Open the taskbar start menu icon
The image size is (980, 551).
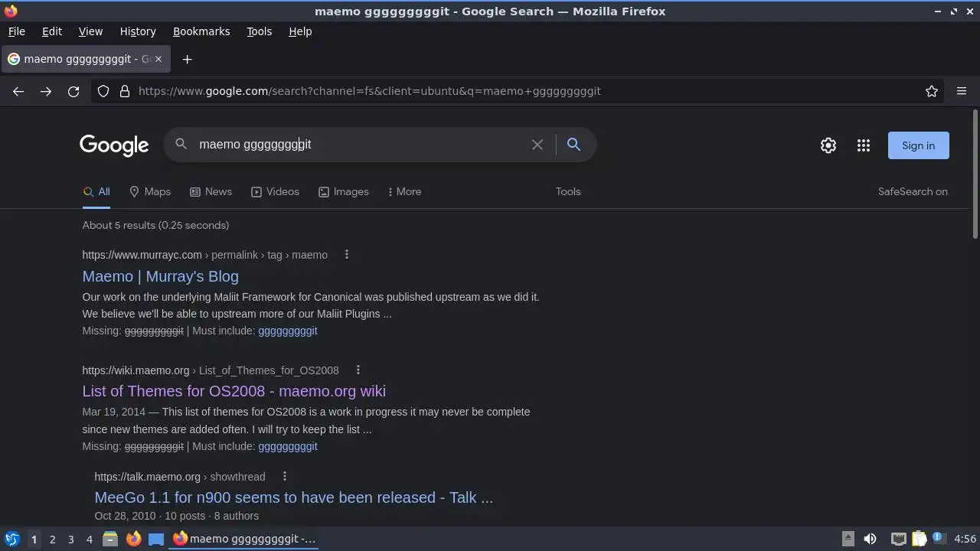tap(11, 539)
